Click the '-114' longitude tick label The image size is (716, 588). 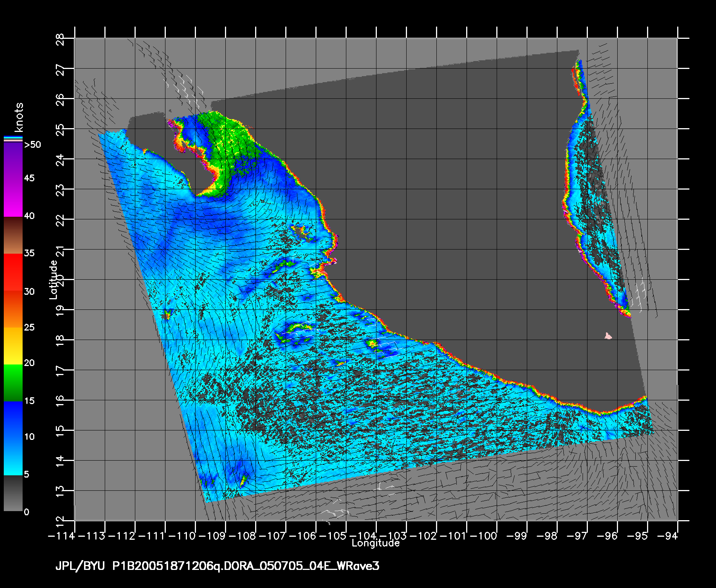point(62,536)
